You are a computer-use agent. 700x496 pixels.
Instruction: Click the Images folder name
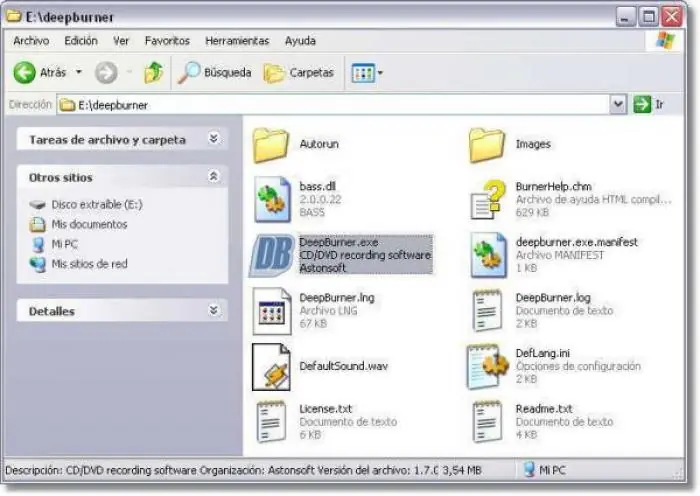click(x=533, y=144)
